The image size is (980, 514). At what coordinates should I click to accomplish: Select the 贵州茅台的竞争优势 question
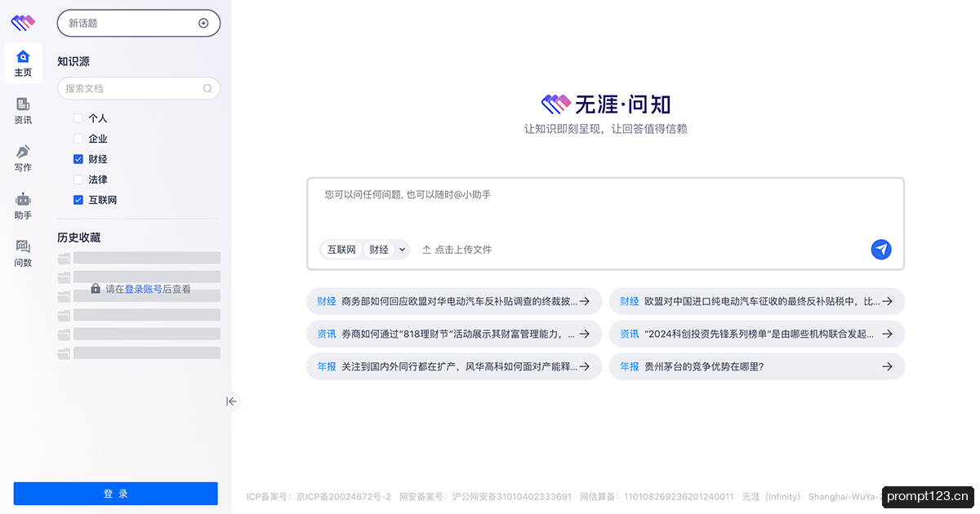(757, 366)
